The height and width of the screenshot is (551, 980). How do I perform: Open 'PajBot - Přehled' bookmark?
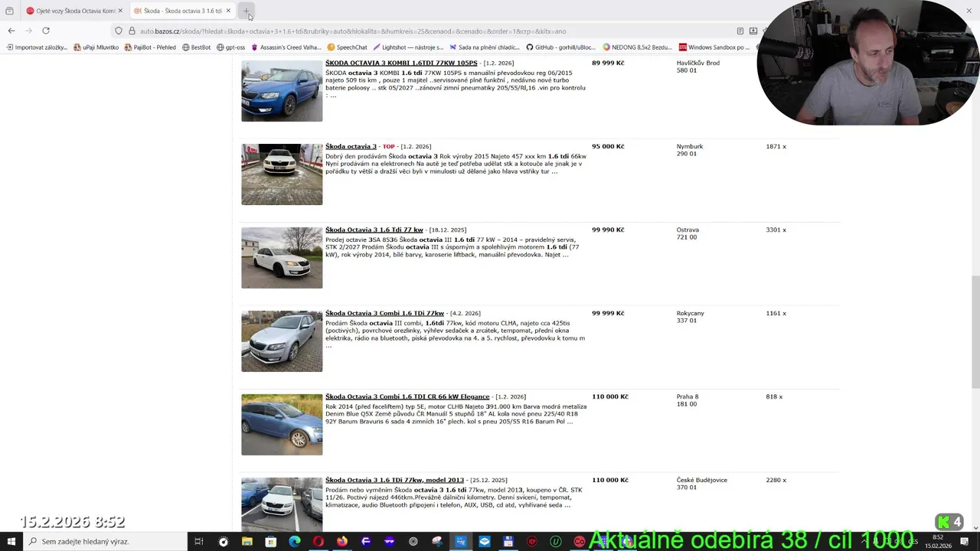[150, 47]
